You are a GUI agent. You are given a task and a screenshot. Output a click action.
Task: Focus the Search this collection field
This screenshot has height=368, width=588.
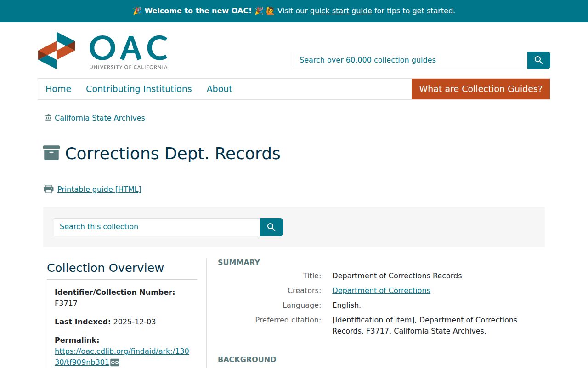pyautogui.click(x=157, y=227)
